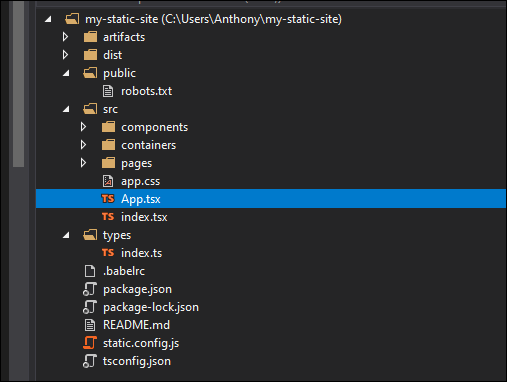Image resolution: width=507 pixels, height=382 pixels.
Task: Click the pages folder icon
Action: (108, 163)
